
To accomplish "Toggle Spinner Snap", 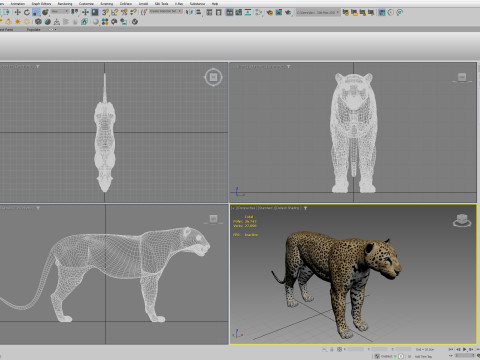I will pos(133,12).
